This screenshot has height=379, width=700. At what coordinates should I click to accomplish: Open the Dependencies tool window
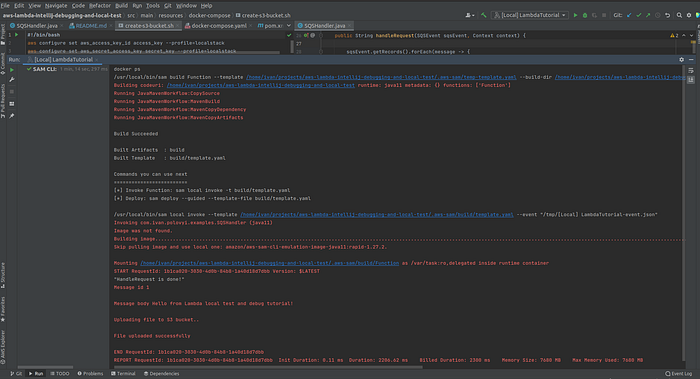click(x=162, y=374)
